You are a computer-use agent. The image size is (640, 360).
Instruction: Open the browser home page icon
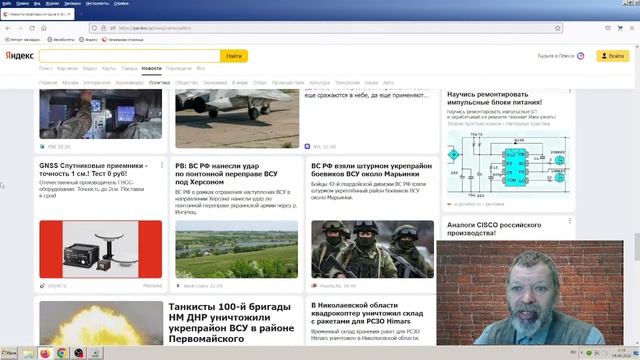pos(44,28)
